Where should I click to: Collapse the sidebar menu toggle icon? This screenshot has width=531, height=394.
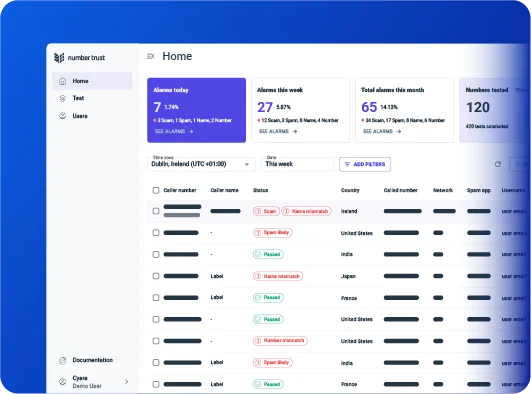tap(150, 56)
